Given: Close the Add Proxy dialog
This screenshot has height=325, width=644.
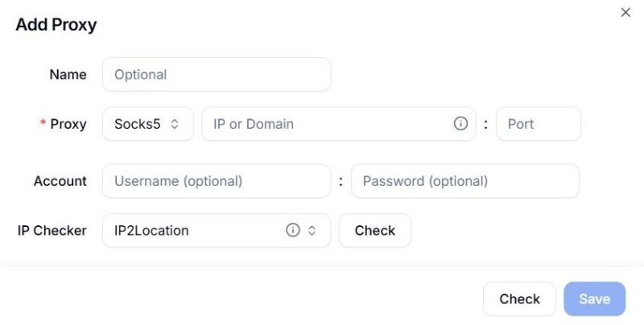Looking at the screenshot, I should point(625,12).
